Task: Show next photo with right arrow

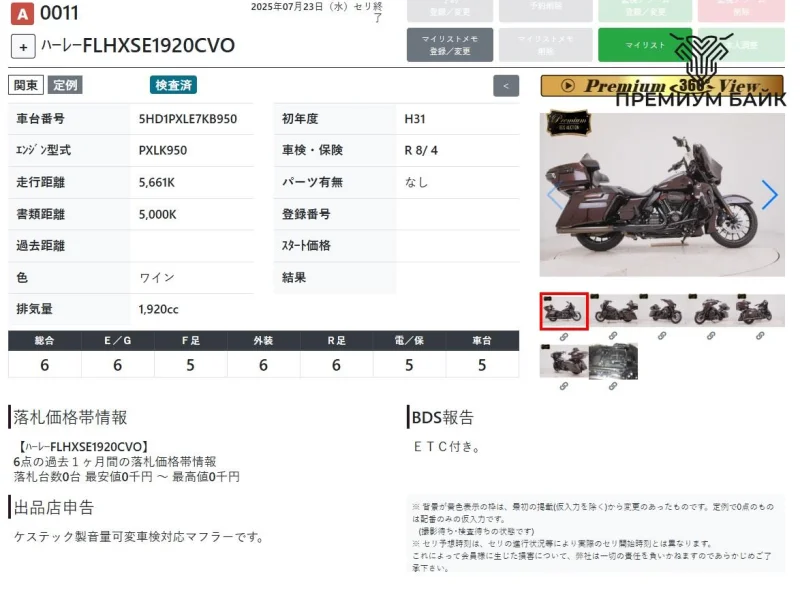Action: (x=769, y=195)
